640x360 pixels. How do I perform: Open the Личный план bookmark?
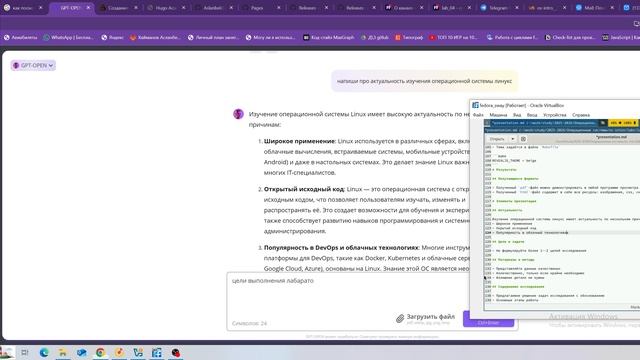coord(213,37)
